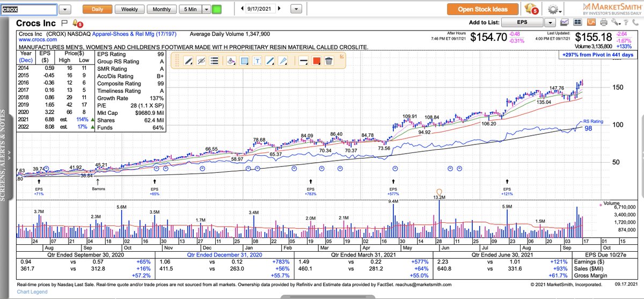Open the intraday interval dropdown arrow

[x=206, y=9]
